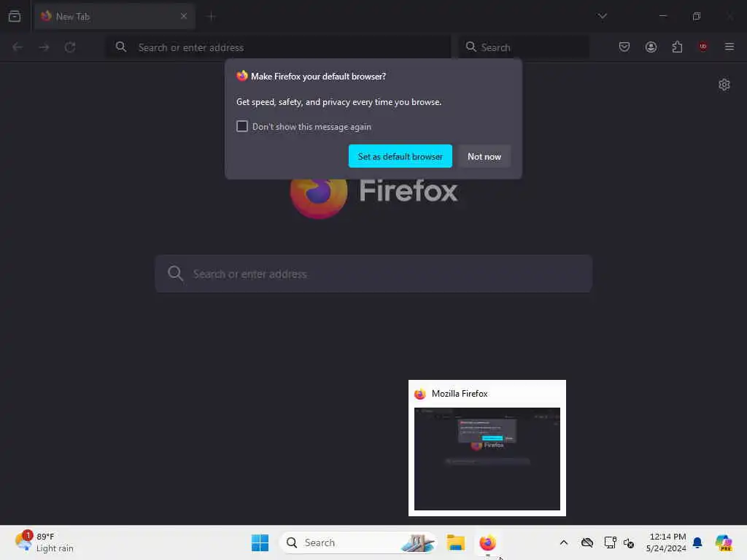
Task: Launch Copilot preview from the taskbar
Action: click(723, 542)
